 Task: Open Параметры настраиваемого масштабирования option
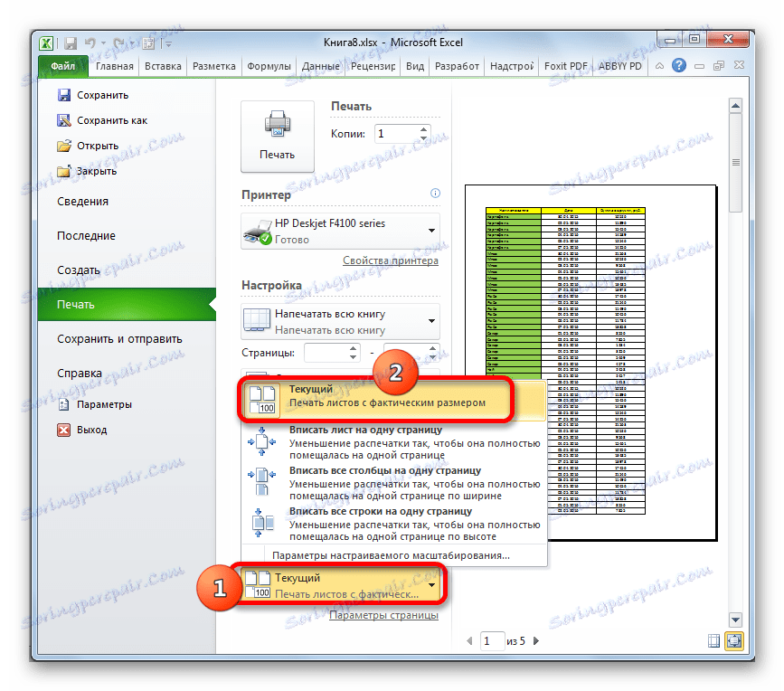coord(391,555)
